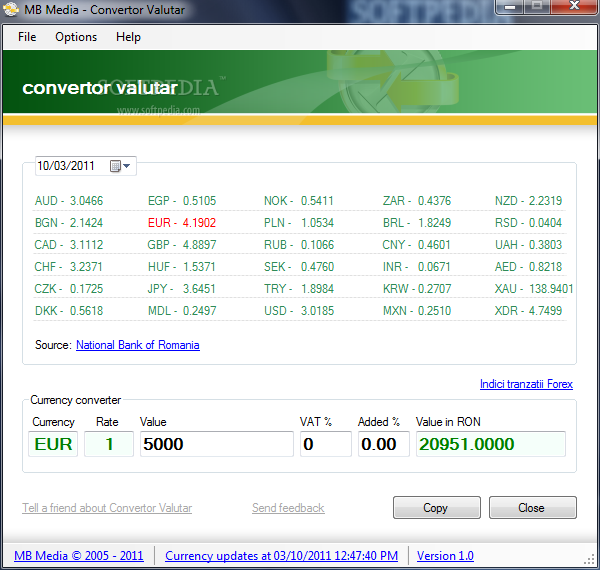Screen dimensions: 600x570
Task: Select the BGN - 2.1424 rate
Action: pos(69,223)
